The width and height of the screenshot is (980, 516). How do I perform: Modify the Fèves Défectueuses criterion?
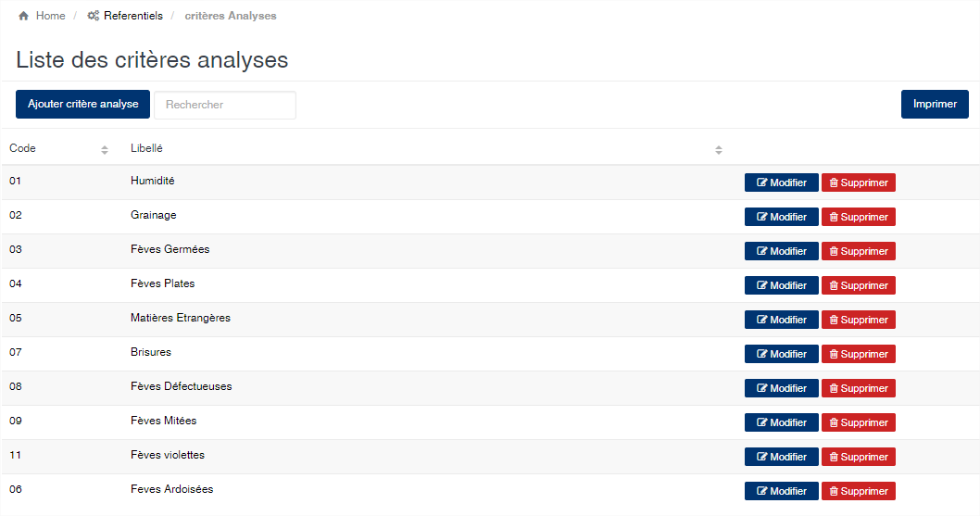click(x=781, y=388)
